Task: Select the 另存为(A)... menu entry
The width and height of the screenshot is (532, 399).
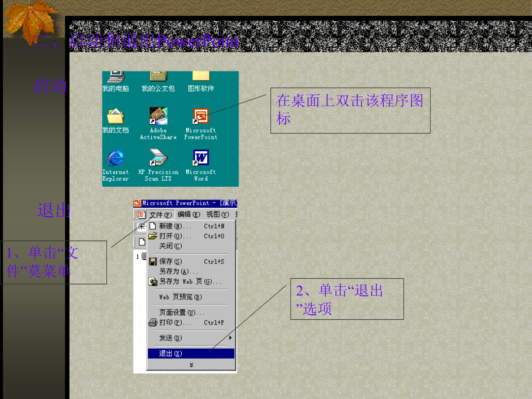Action: click(x=191, y=271)
